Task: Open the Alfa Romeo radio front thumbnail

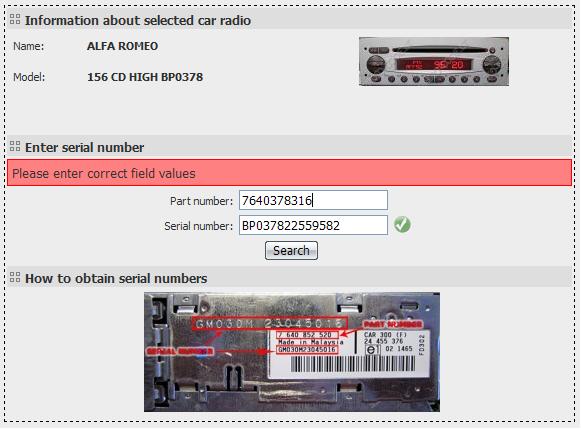Action: coord(434,61)
